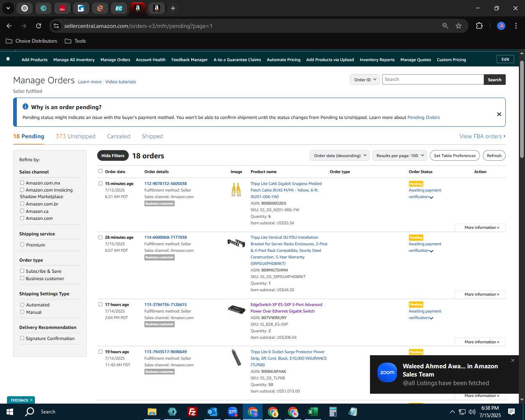Dismiss the pending order info banner
Viewport: 525px width, 420px height.
[499, 114]
